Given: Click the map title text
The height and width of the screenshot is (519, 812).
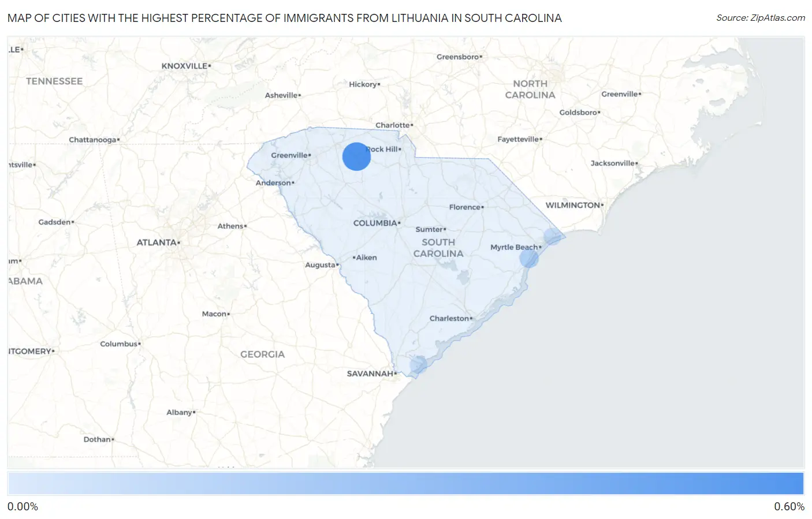Looking at the screenshot, I should pos(285,18).
